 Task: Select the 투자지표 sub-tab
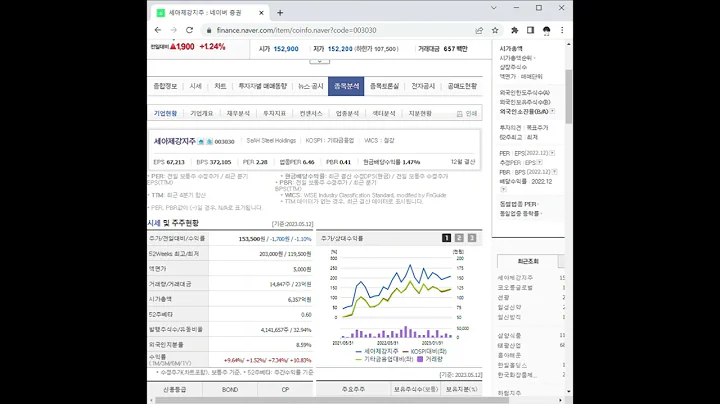point(274,113)
